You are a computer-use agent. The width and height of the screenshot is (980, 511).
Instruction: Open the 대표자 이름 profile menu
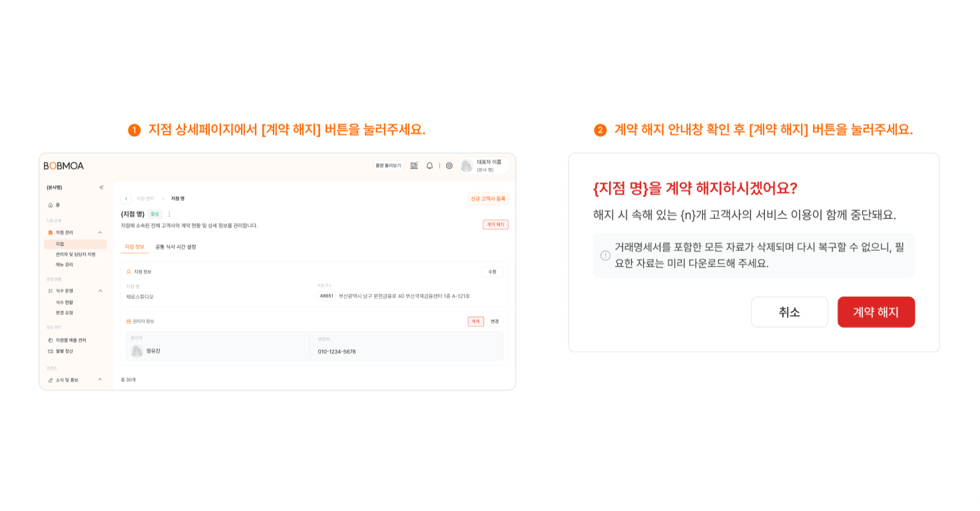[484, 166]
